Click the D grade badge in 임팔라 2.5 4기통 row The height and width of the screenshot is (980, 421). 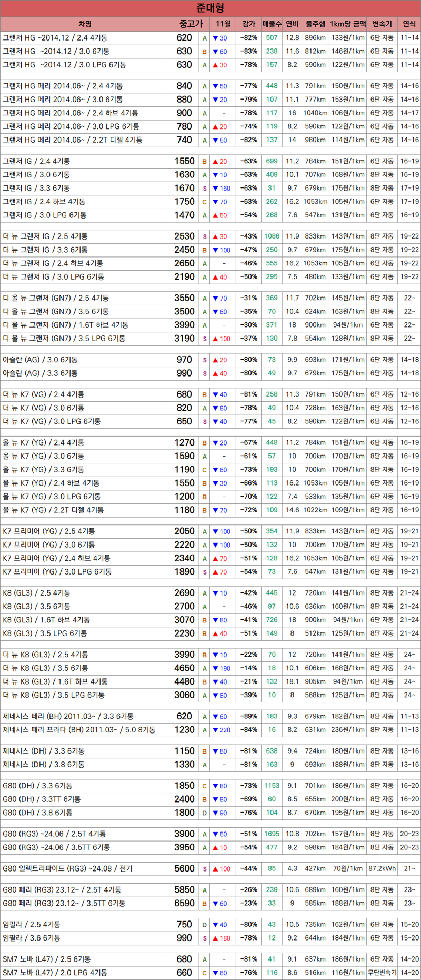tap(205, 925)
